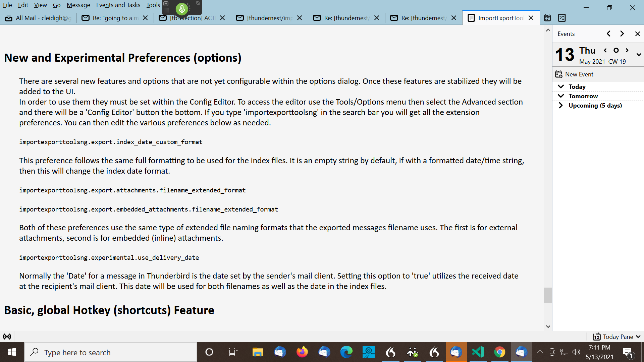The image size is (644, 362).
Task: Collapse the Tomorrow section
Action: pos(561,96)
